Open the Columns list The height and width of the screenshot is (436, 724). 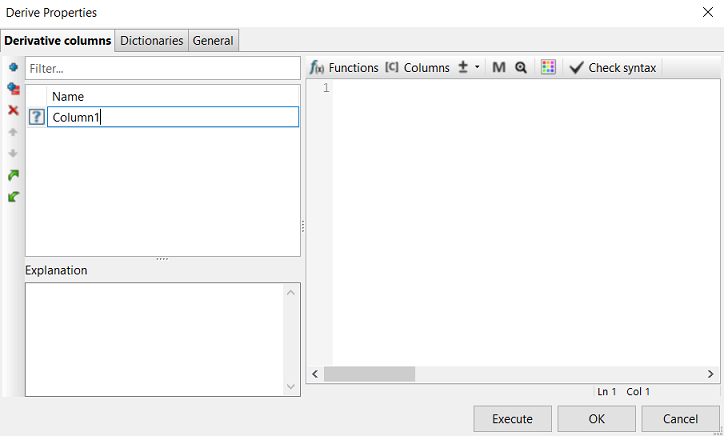(417, 68)
